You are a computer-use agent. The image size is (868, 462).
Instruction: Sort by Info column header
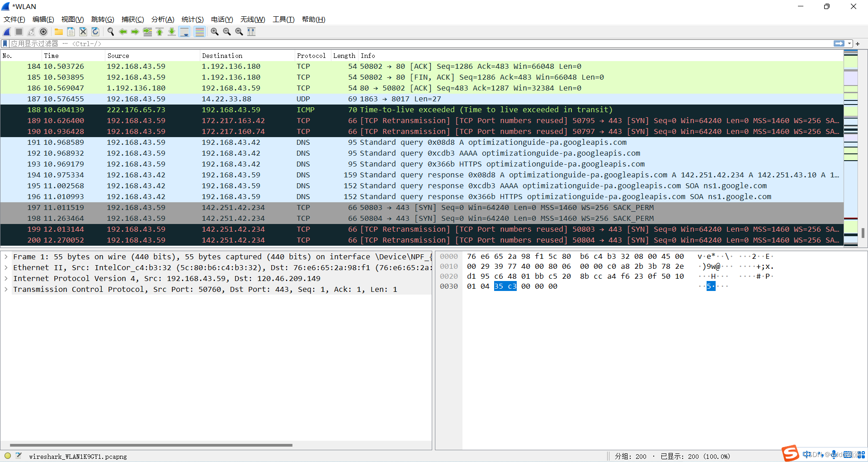point(601,56)
